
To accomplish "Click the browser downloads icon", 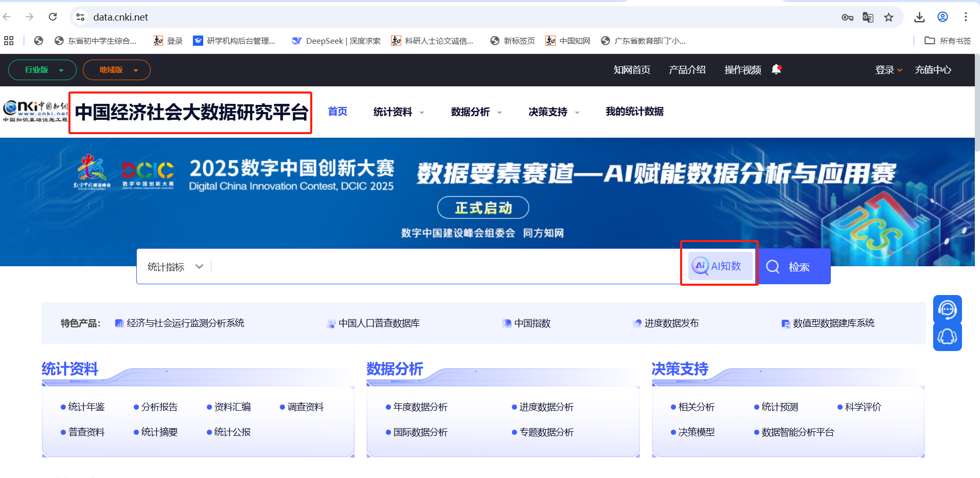I will [x=919, y=17].
